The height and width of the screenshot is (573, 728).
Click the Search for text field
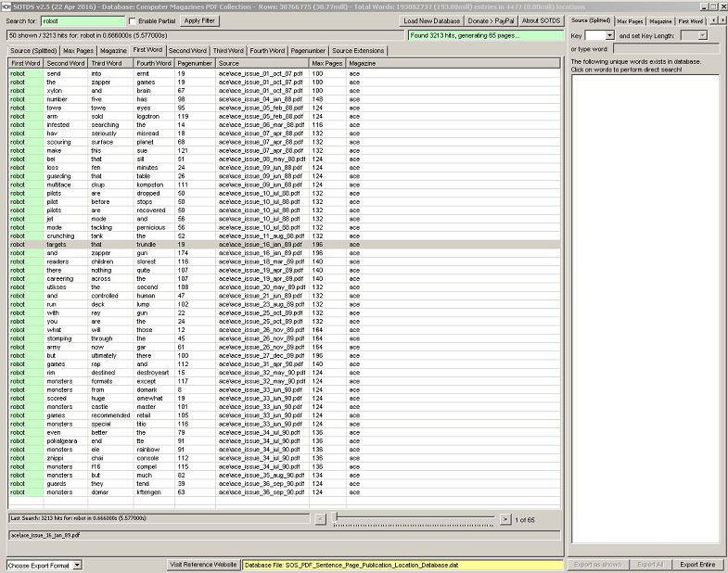click(81, 20)
